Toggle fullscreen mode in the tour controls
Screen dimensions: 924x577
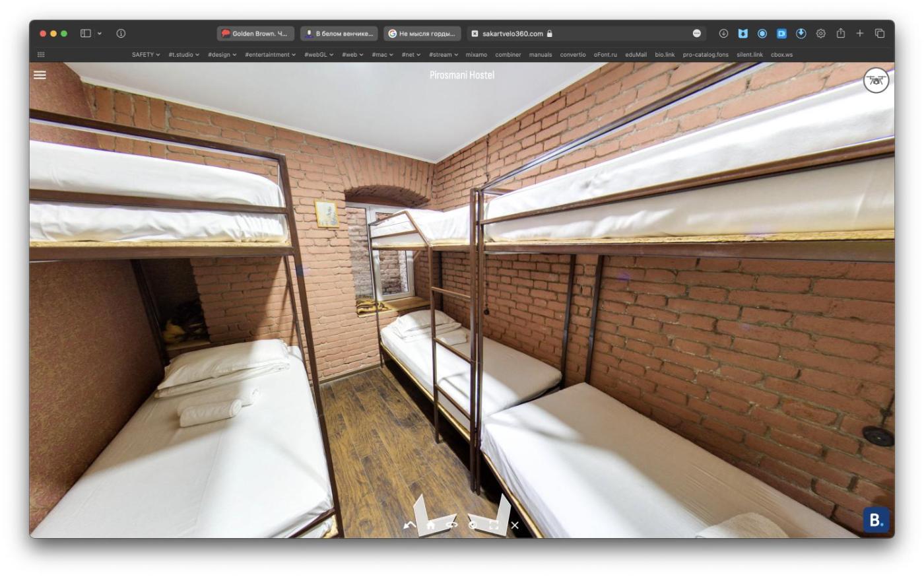494,526
